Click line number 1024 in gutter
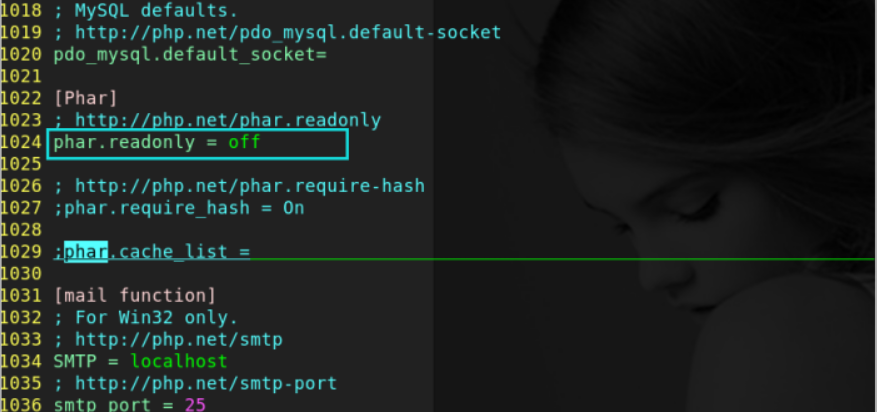This screenshot has height=412, width=877. [21, 143]
